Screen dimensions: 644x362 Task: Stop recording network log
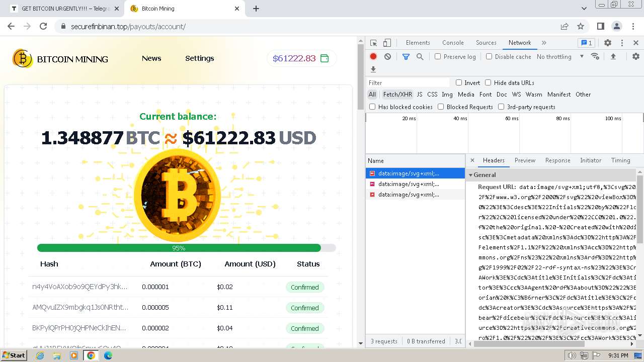[373, 57]
